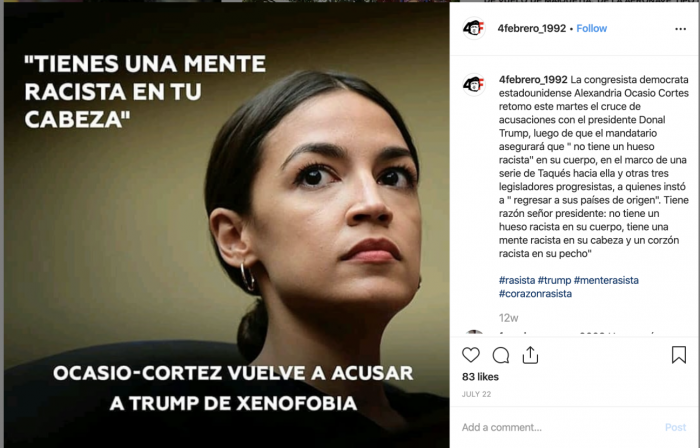Click the 12w caption timestamp
The height and width of the screenshot is (448, 700).
508,318
